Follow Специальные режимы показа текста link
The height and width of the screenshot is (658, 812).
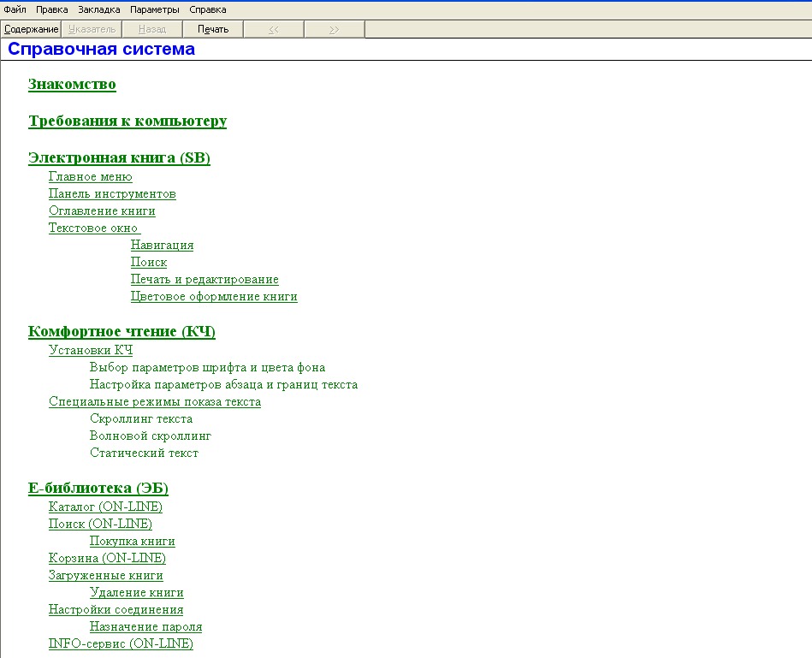click(154, 401)
